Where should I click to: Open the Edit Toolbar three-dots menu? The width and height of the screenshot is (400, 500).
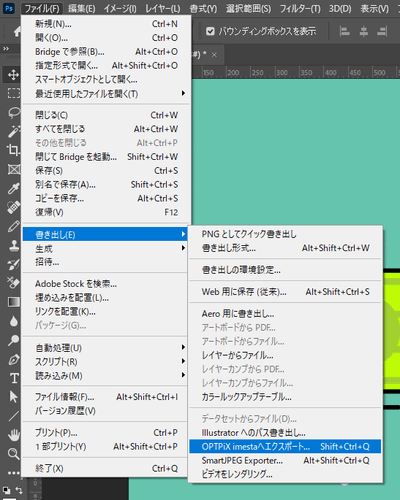13,473
